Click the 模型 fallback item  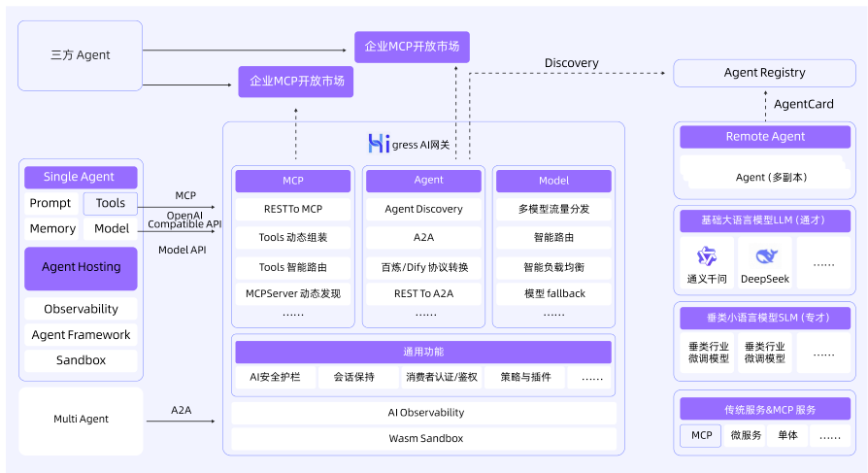553,293
